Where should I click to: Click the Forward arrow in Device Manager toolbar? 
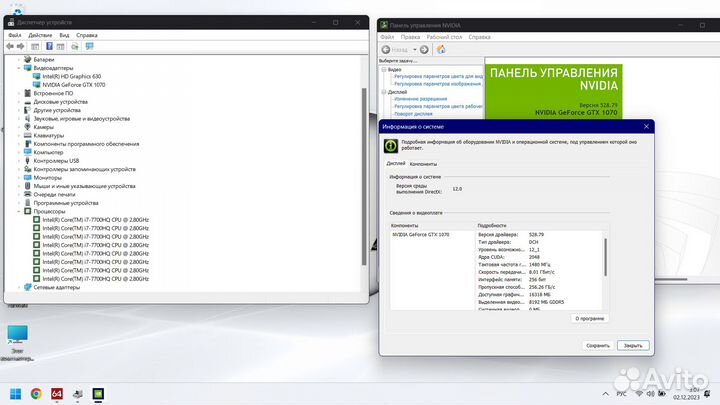tap(20, 46)
